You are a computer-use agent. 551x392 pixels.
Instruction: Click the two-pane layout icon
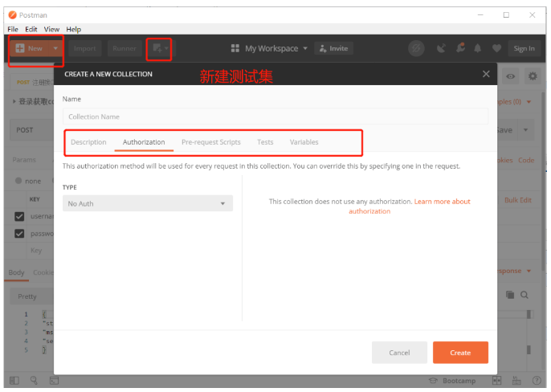point(496,381)
